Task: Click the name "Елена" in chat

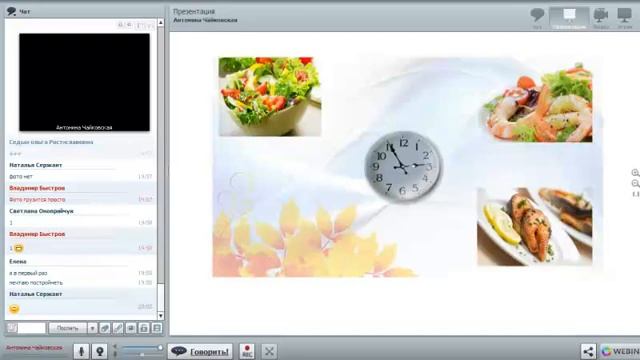Action: coord(18,261)
